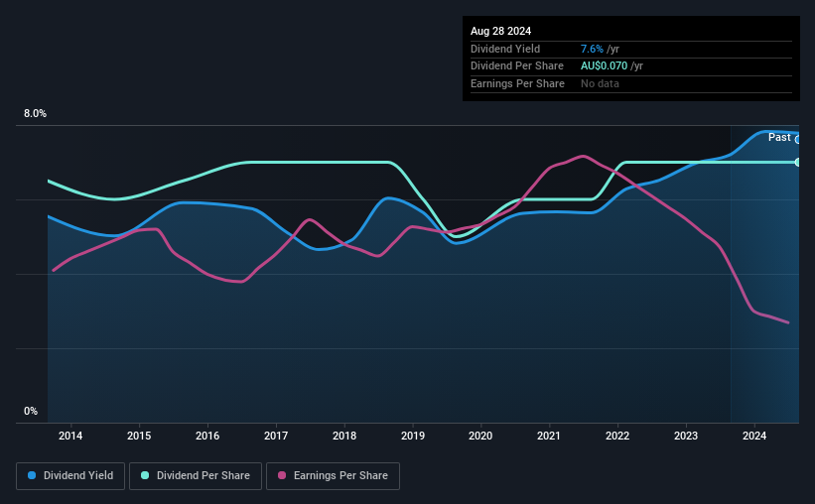Click the 2017 x-axis label
The width and height of the screenshot is (815, 504).
[276, 436]
